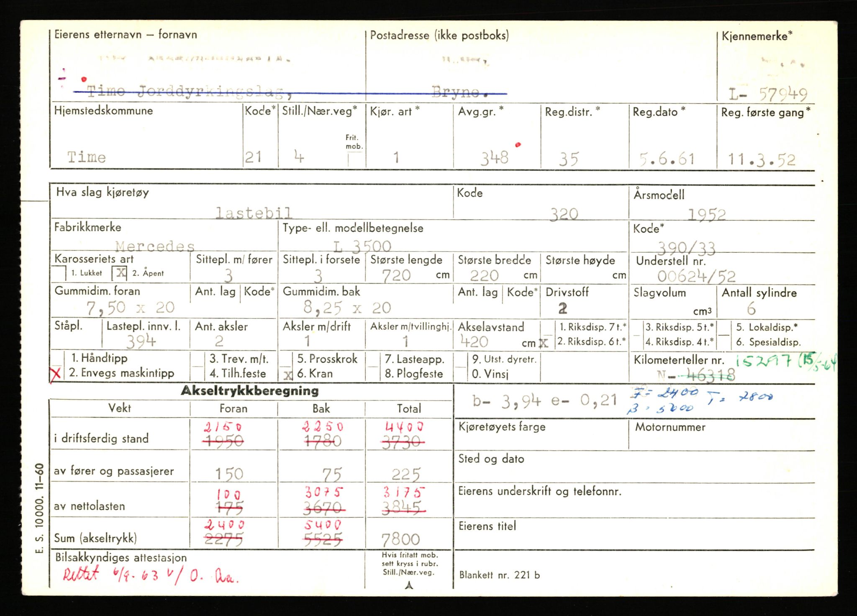This screenshot has width=857, height=616.
Task: Select the Årsmodell value '1952'
Action: point(706,215)
